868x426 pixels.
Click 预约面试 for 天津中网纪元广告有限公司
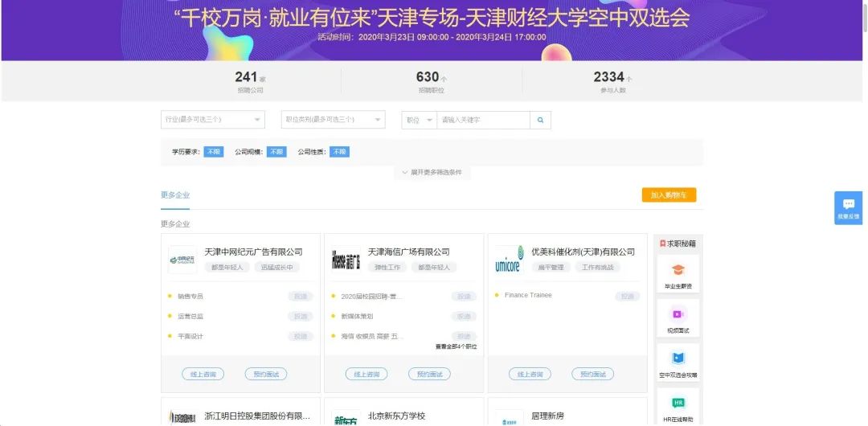pos(266,374)
